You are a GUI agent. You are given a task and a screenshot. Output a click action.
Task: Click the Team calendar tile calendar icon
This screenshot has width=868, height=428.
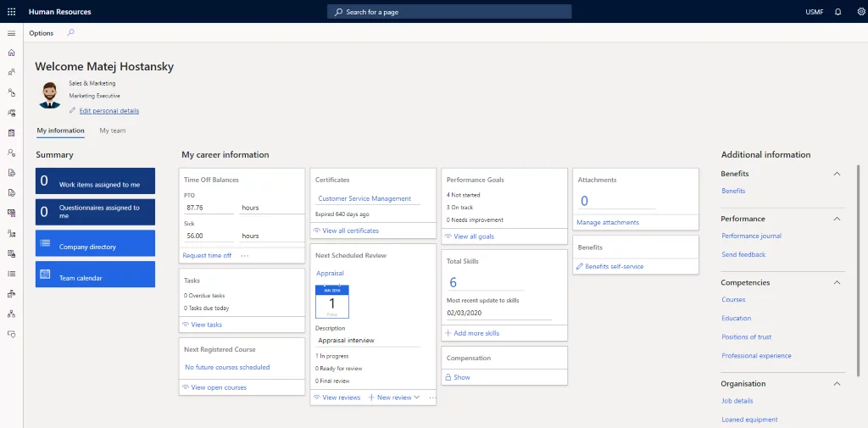tap(46, 274)
